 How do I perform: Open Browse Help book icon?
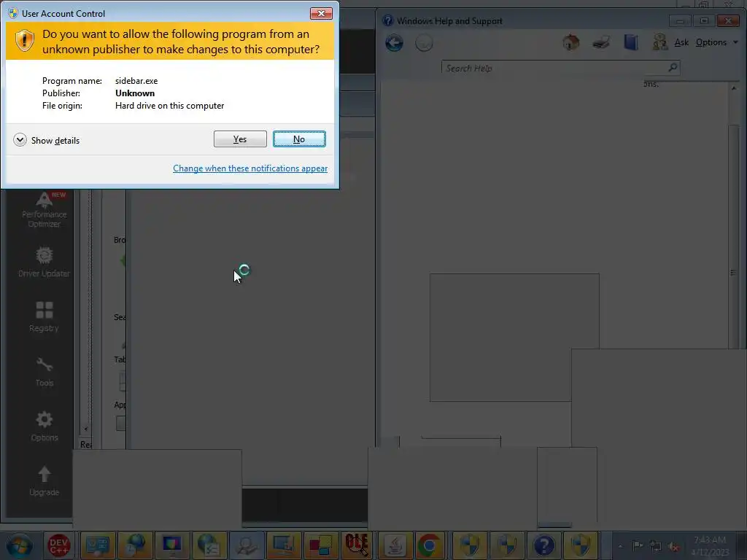631,42
